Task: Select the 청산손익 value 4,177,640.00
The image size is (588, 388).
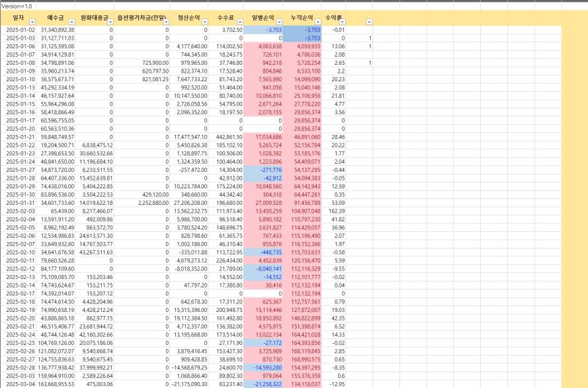Action: [x=189, y=46]
